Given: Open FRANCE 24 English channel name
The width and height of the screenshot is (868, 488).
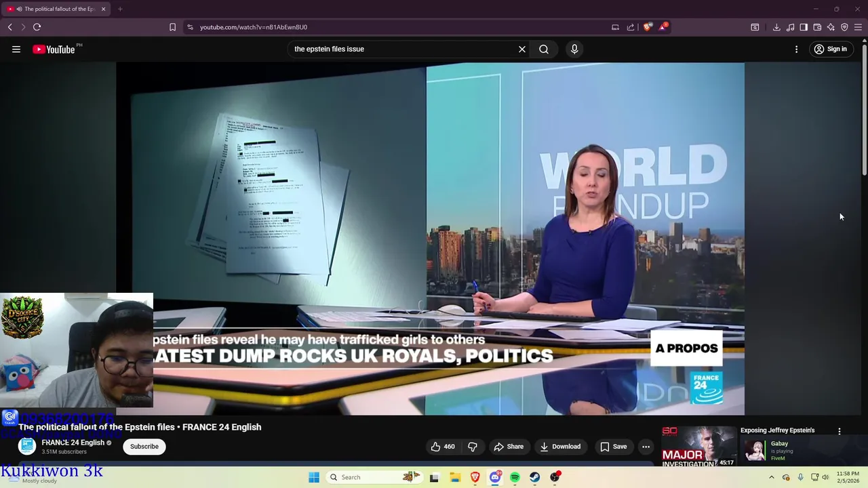Looking at the screenshot, I should coord(73,443).
